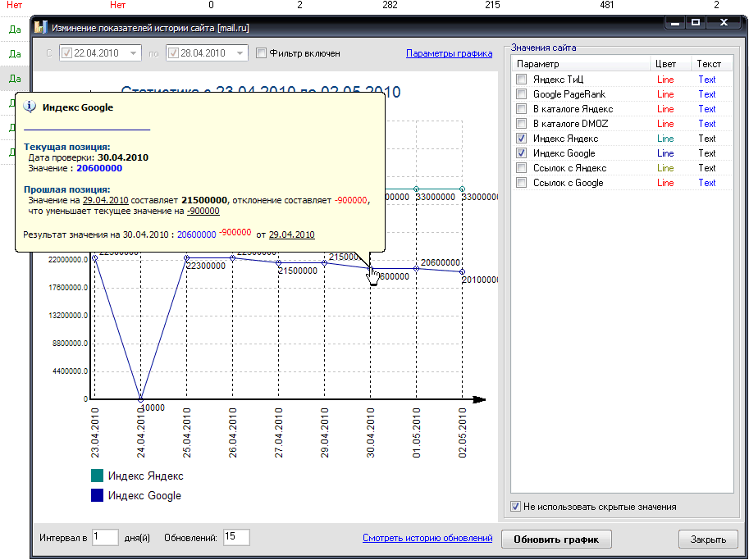749x560 pixels.
Task: Click the info icon in tooltip
Action: coord(30,107)
